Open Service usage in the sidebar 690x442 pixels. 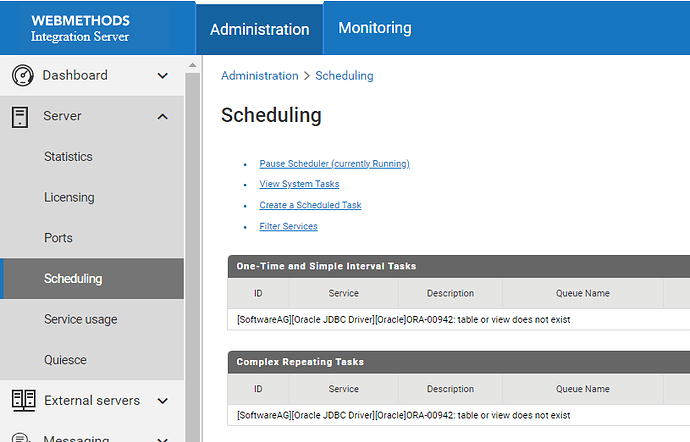(81, 319)
